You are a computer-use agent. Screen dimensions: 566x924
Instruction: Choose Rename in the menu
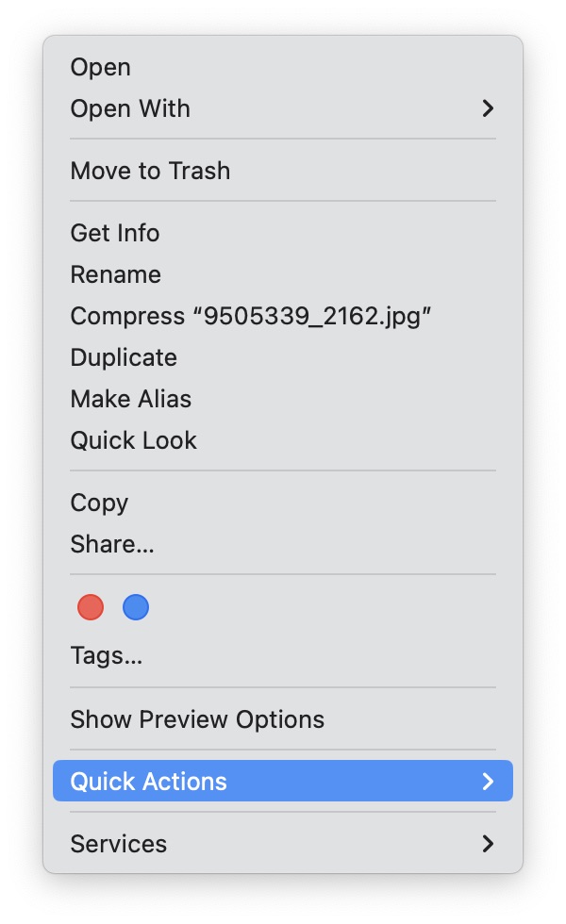[282, 274]
